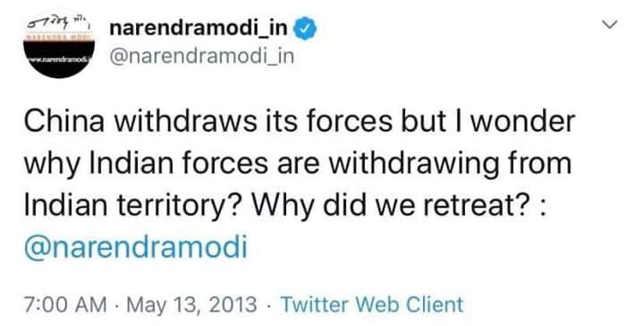Click the word withdrawing in the tweet
The width and height of the screenshot is (644, 326).
414,165
